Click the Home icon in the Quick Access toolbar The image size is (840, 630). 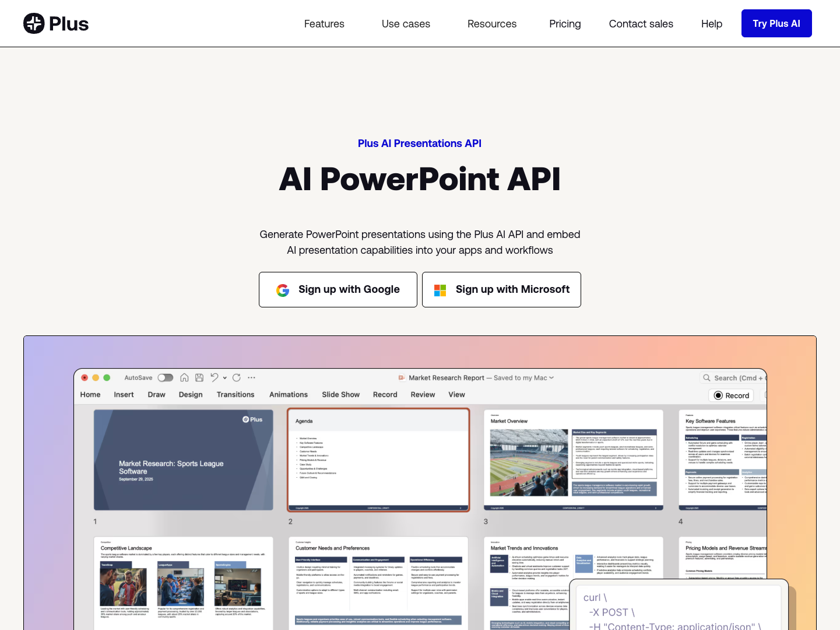185,377
